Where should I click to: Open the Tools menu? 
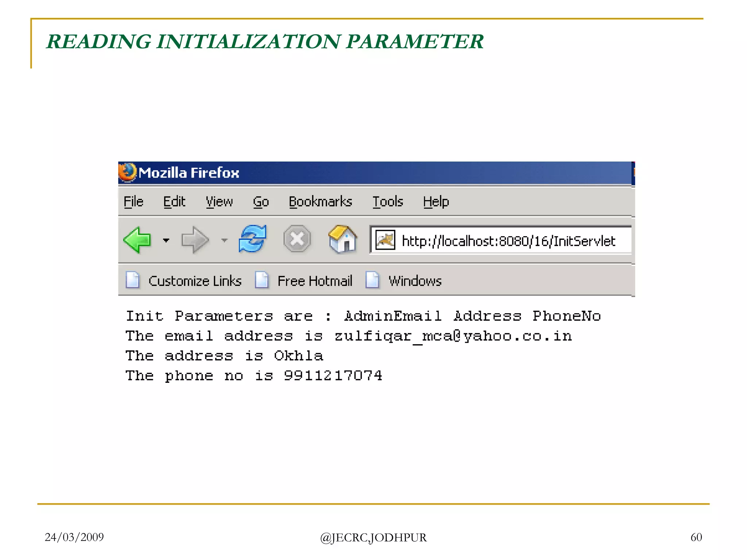tap(387, 202)
